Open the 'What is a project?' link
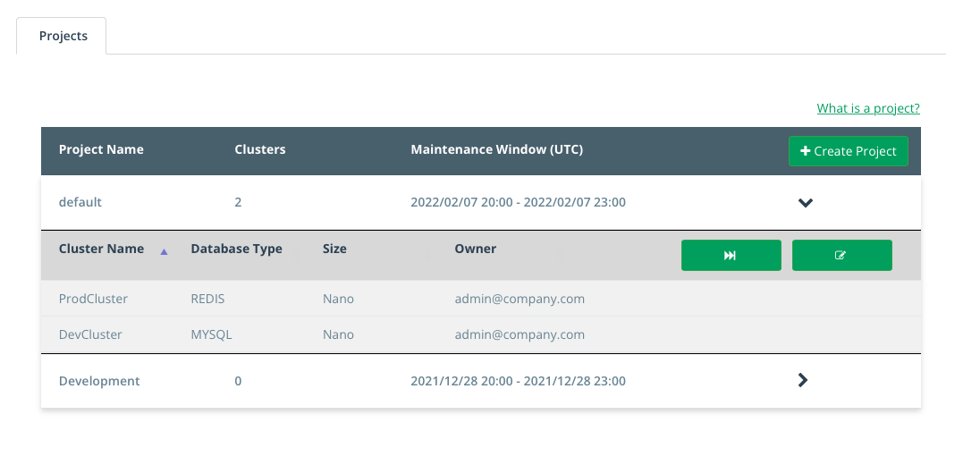This screenshot has width=980, height=465. point(868,108)
